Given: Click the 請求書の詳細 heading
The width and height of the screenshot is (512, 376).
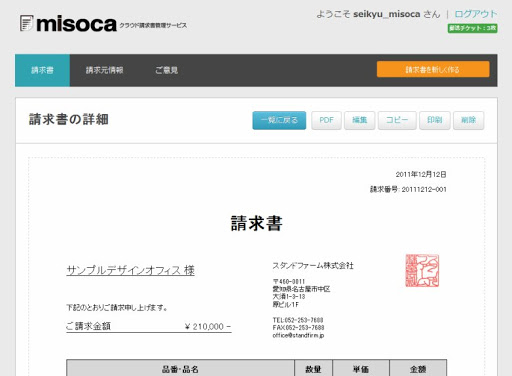Looking at the screenshot, I should 69,119.
